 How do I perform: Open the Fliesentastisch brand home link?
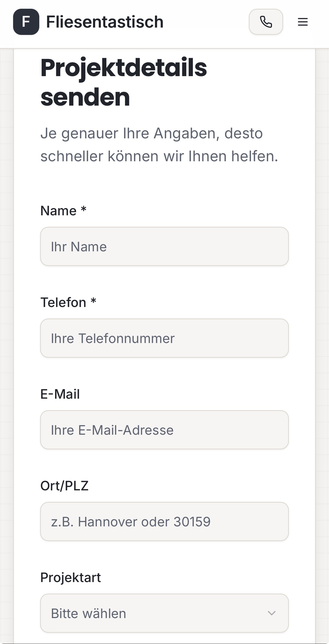pyautogui.click(x=105, y=22)
